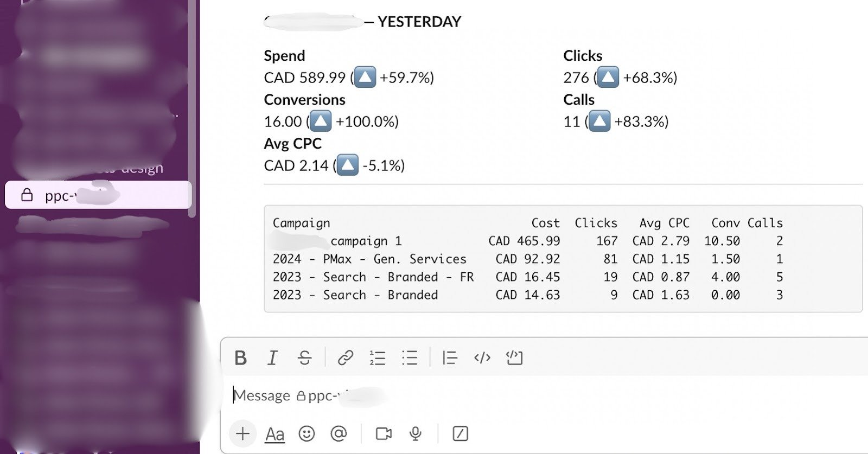
Task: Toggle strikethrough formatting
Action: (x=304, y=358)
